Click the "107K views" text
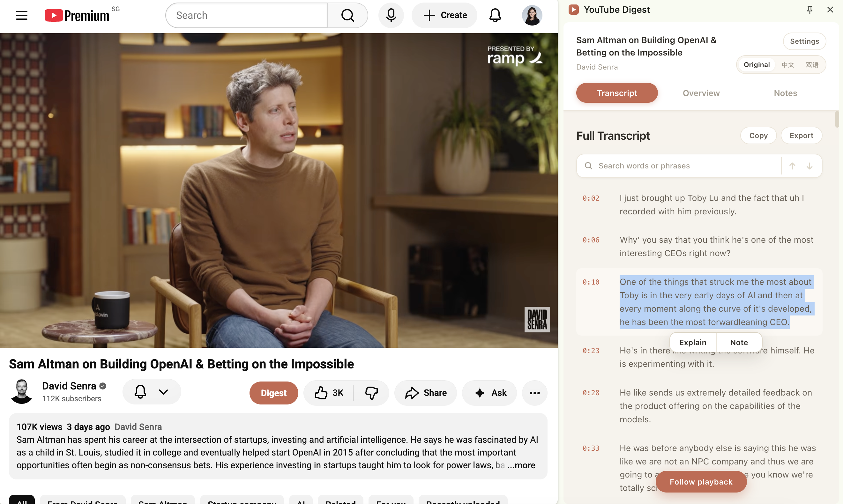The height and width of the screenshot is (504, 843). tap(39, 427)
